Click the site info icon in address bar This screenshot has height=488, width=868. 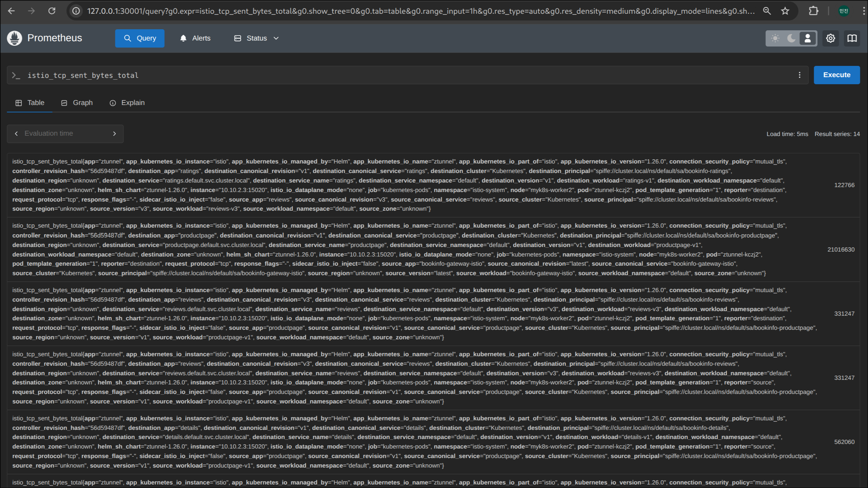76,11
